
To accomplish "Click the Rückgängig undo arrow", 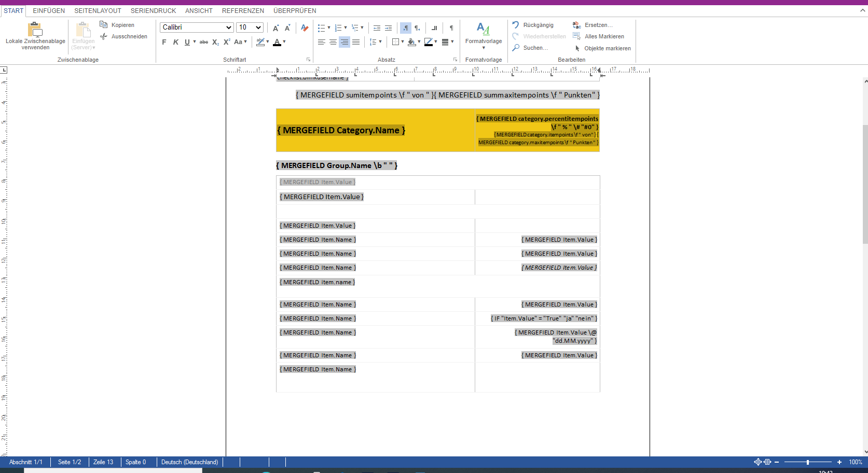I will point(516,25).
